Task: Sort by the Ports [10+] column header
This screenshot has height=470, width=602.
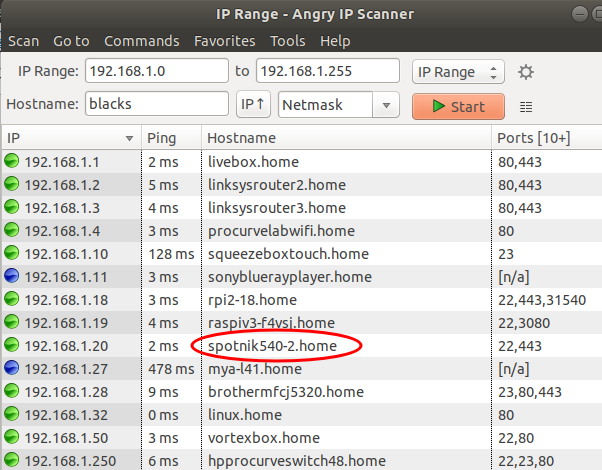Action: click(547, 138)
